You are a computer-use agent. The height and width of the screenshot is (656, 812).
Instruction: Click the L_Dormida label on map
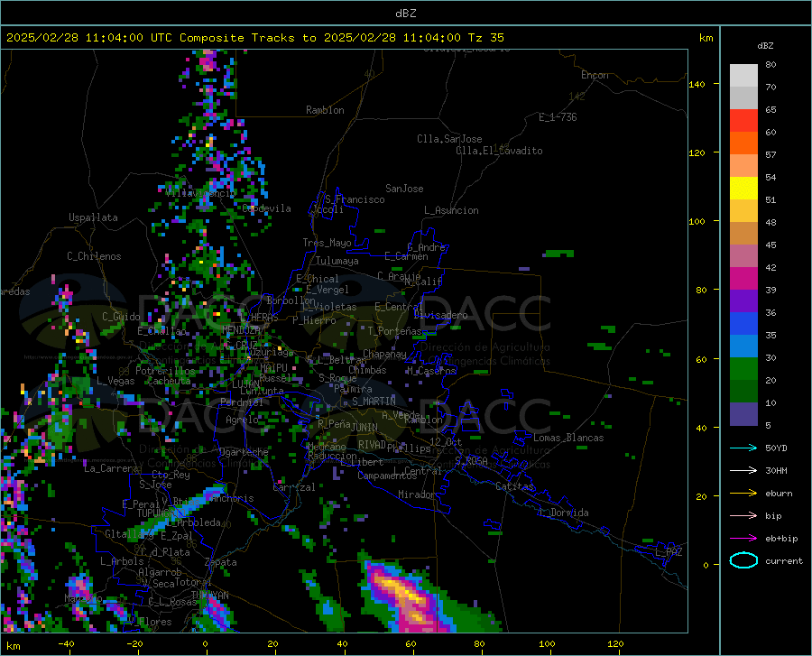565,513
